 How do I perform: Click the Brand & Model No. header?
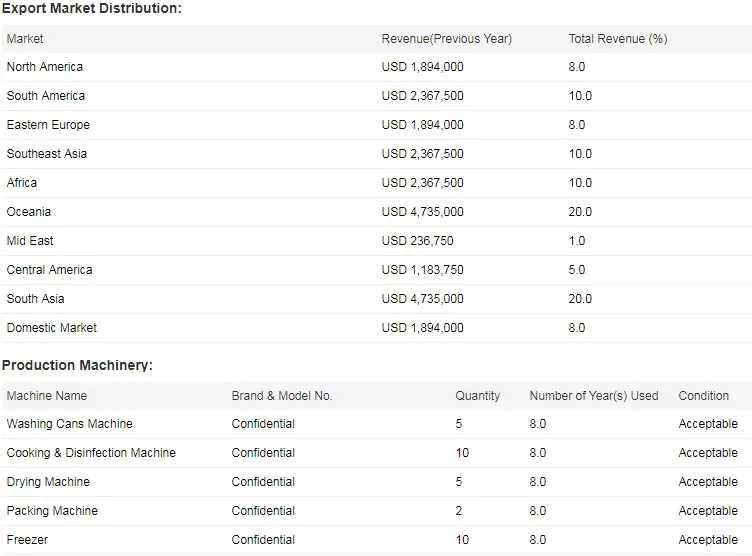[281, 396]
